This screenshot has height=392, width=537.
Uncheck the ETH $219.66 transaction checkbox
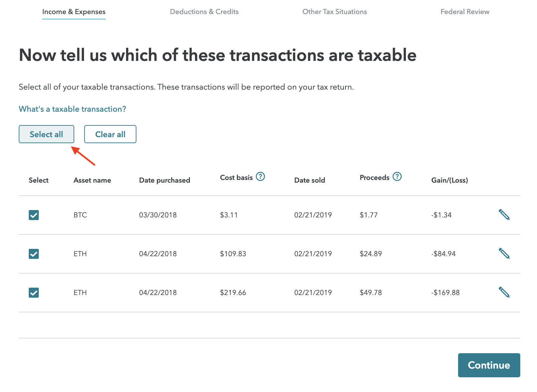click(x=34, y=293)
